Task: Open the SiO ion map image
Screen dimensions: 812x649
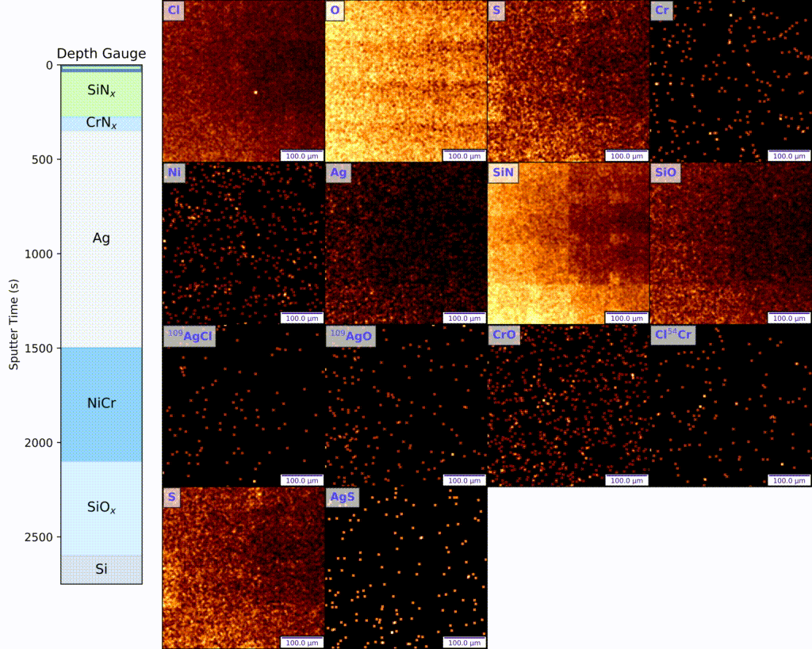Action: [x=730, y=243]
